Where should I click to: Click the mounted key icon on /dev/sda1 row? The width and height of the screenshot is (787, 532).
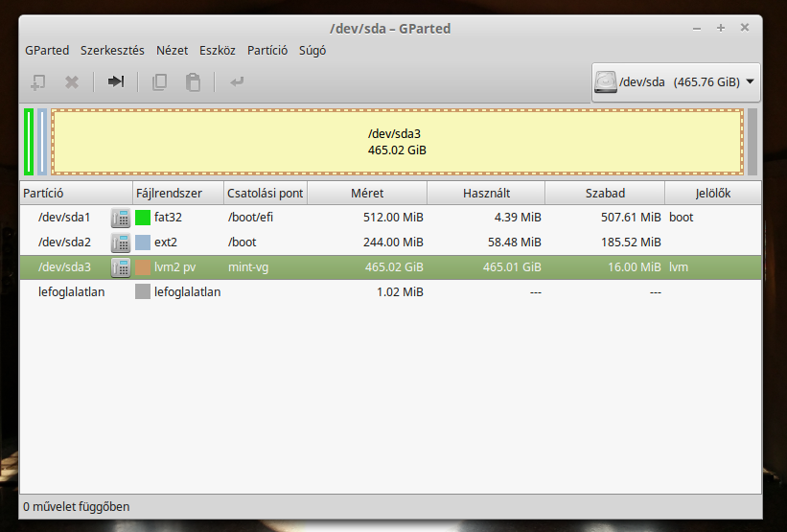tap(121, 218)
